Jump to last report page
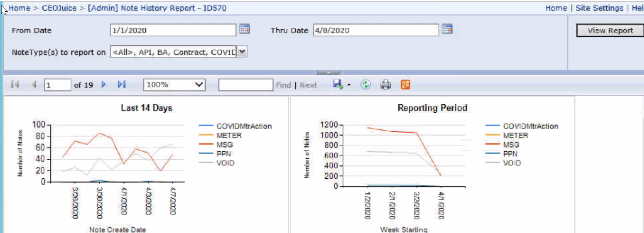 click(122, 84)
